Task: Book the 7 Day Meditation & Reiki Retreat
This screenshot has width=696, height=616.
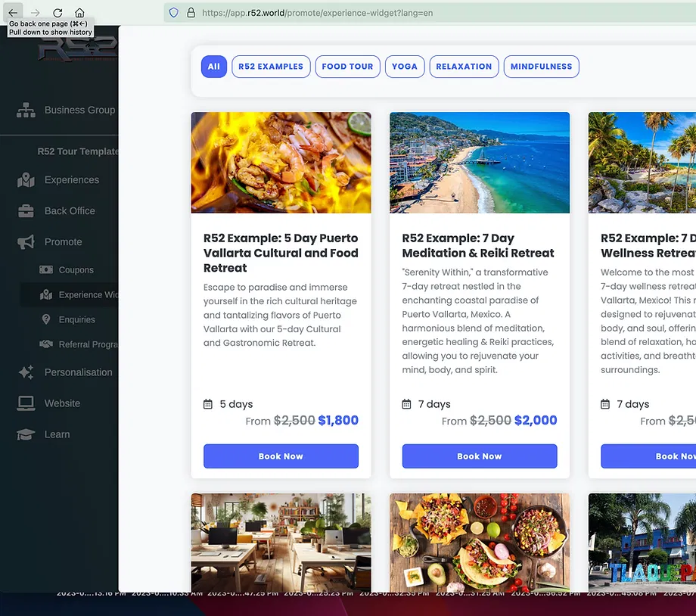Action: click(479, 456)
